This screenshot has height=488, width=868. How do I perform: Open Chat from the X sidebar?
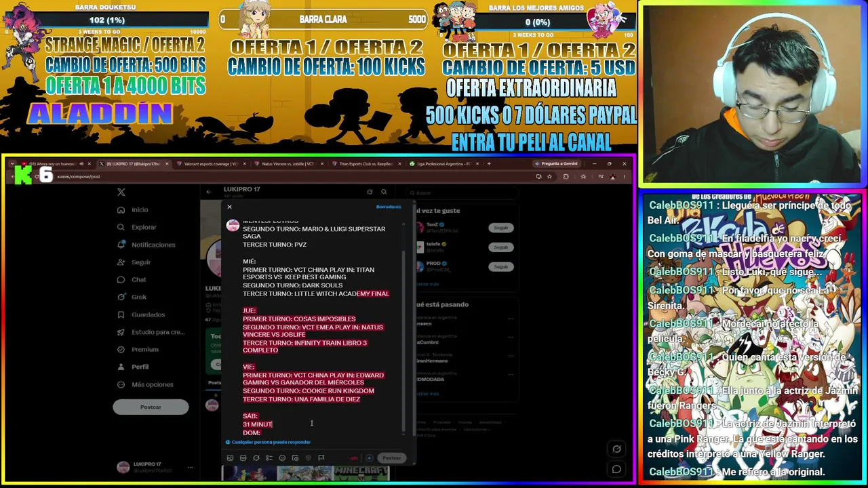pos(132,280)
